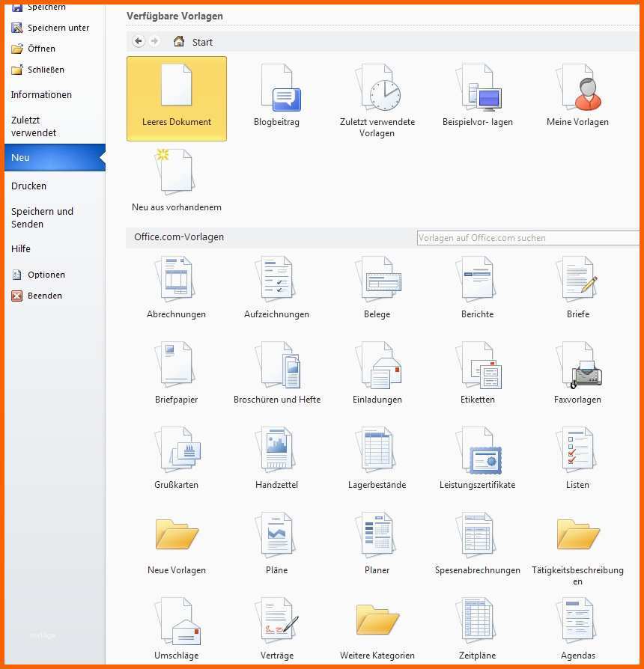Open the Aufzeichnungen templates

pos(277,287)
